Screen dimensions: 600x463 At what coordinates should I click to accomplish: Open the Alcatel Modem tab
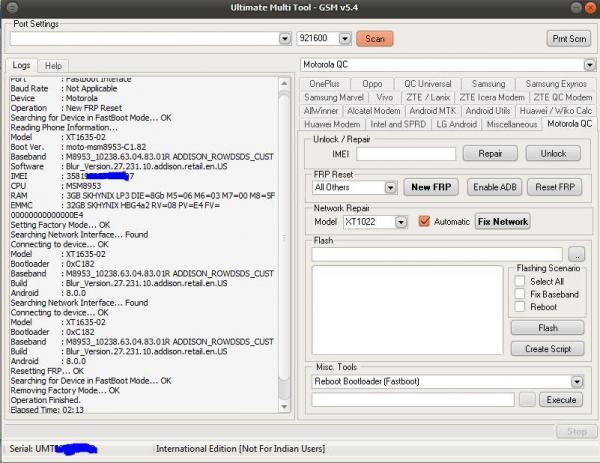pyautogui.click(x=373, y=111)
